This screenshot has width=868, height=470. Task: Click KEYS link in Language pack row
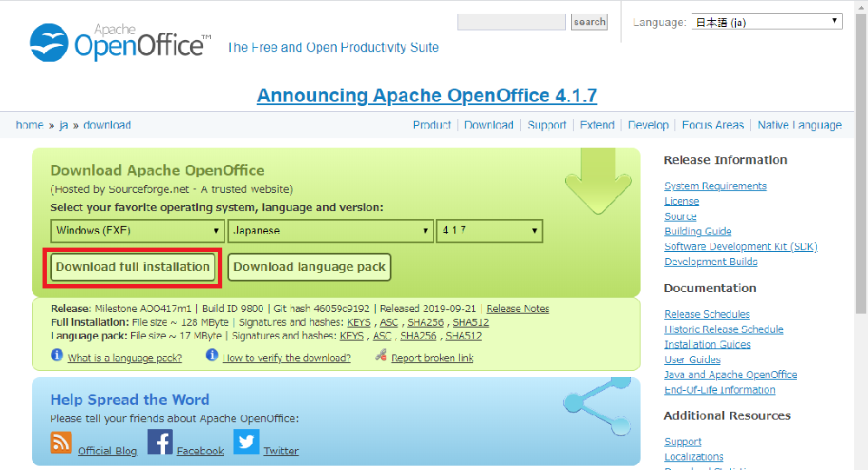click(352, 336)
